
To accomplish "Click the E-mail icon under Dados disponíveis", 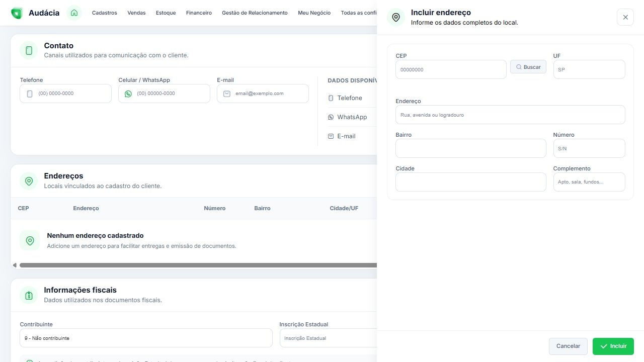I will coord(331,136).
